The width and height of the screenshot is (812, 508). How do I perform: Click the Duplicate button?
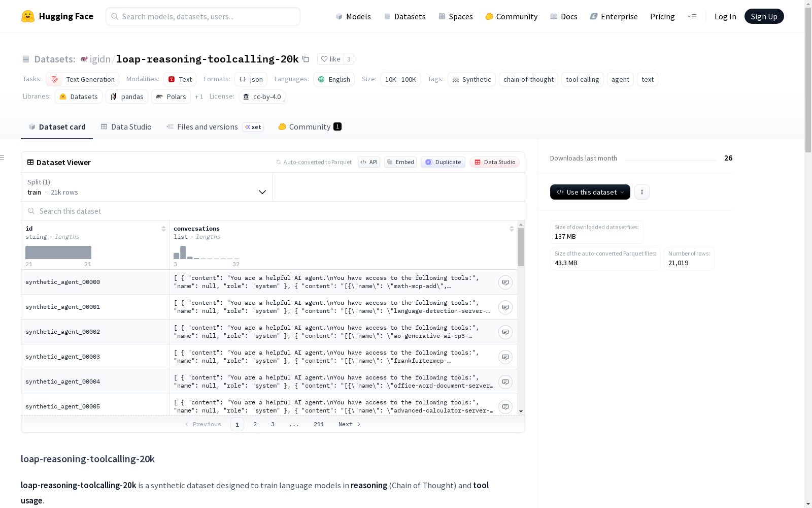click(443, 162)
